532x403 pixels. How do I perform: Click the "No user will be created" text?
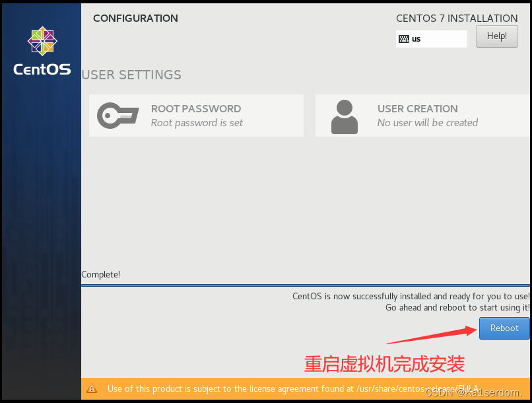[428, 123]
